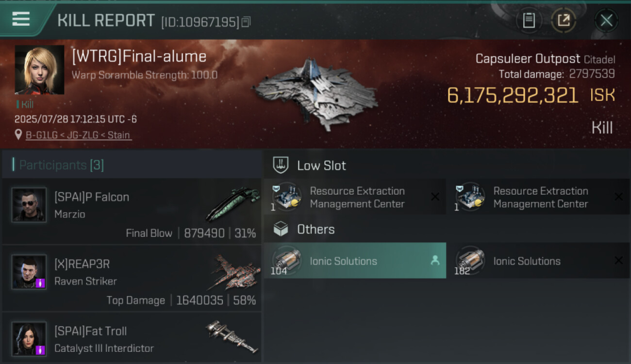This screenshot has width=631, height=364.
Task: Click the Others section header
Action: (315, 229)
